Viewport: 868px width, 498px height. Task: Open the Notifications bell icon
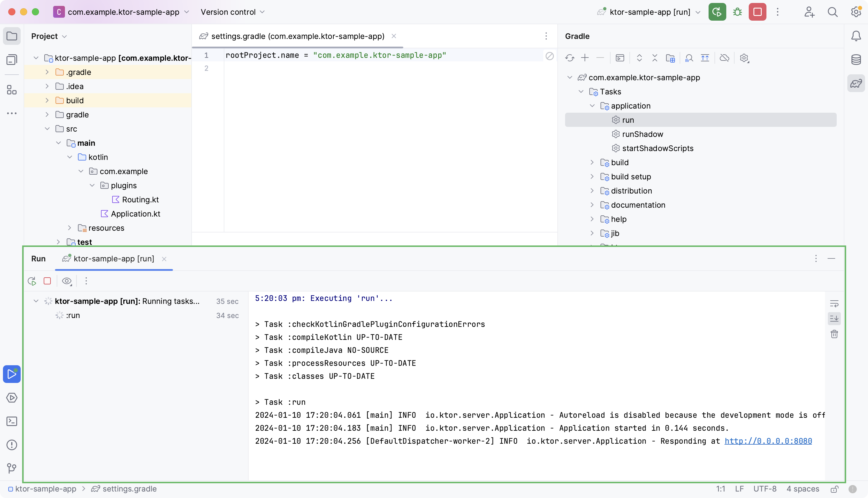856,36
